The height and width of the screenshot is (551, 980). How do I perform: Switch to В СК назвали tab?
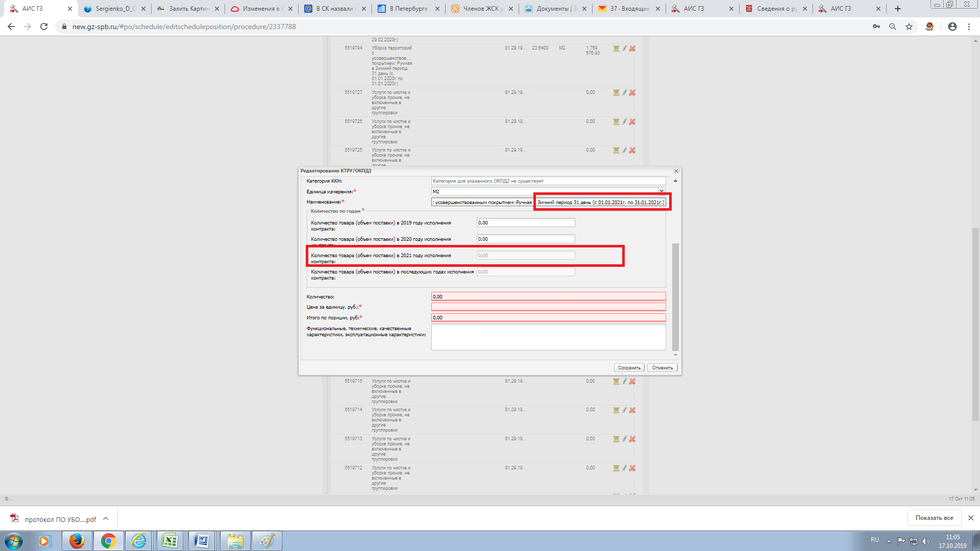click(335, 9)
